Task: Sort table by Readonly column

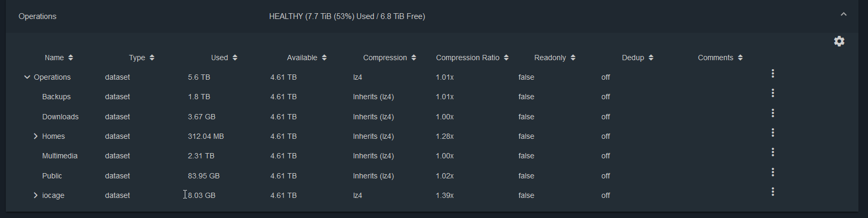Action: [554, 58]
